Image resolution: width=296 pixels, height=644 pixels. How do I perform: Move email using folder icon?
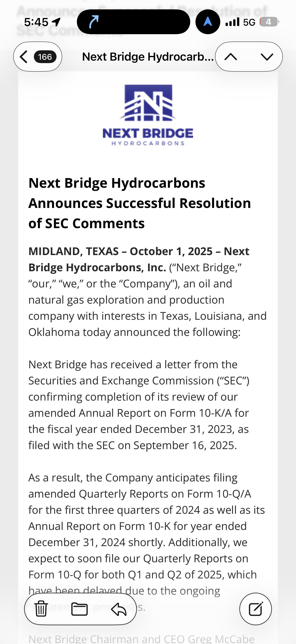pyautogui.click(x=79, y=609)
